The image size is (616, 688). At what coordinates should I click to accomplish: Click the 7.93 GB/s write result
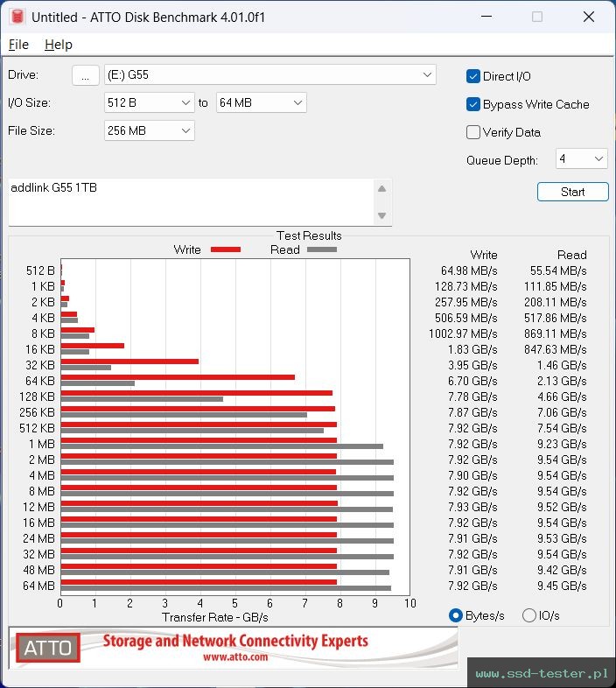[472, 507]
